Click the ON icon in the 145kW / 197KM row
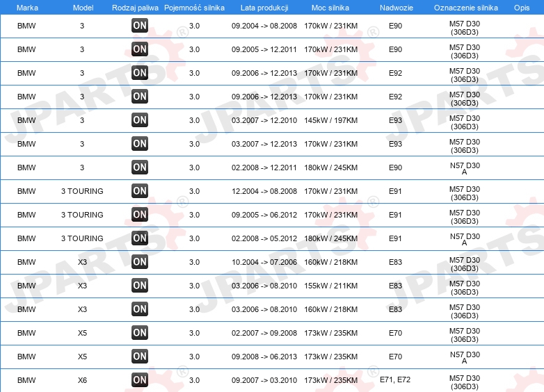 point(140,120)
